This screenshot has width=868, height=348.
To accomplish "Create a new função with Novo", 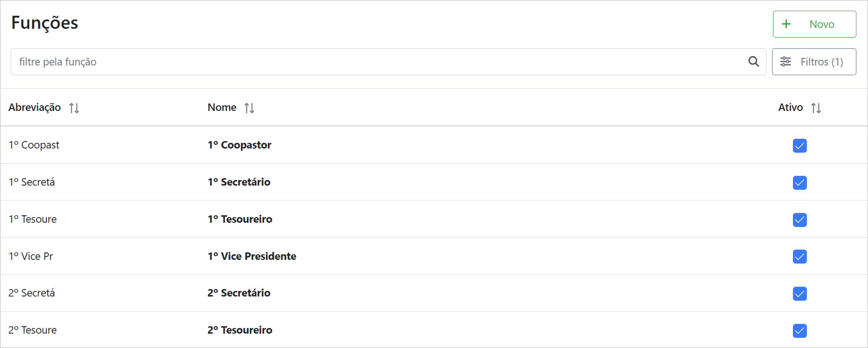I will click(x=814, y=24).
